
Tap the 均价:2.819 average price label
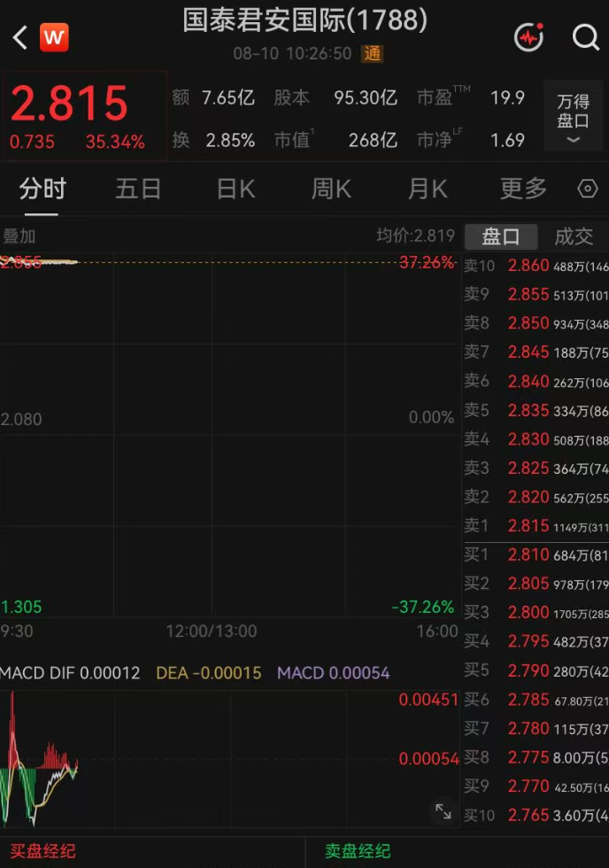coord(415,236)
